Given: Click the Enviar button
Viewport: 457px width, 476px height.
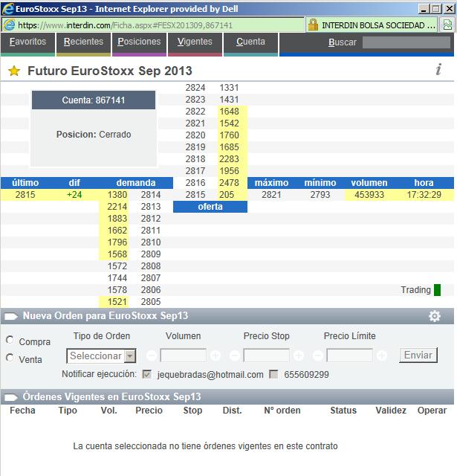Looking at the screenshot, I should (x=418, y=356).
